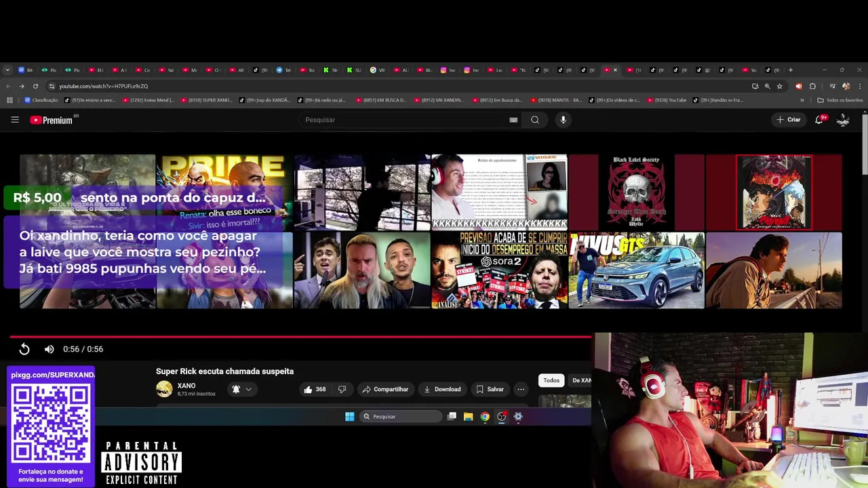Open Google Chrome taskbar icon
Image resolution: width=868 pixels, height=488 pixels.
[485, 417]
